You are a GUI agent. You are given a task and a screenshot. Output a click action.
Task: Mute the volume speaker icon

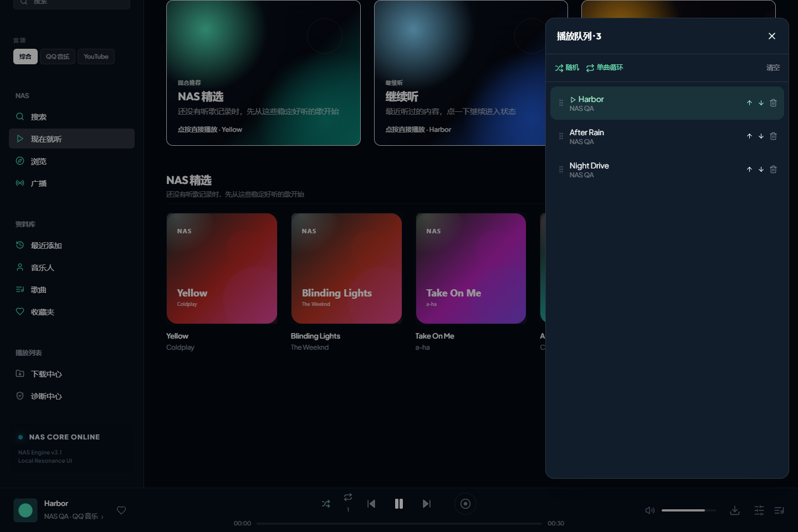[650, 510]
